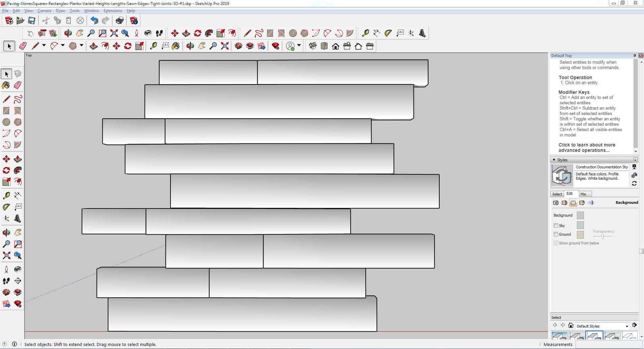
Task: Open the Default Styles dropdown list
Action: pos(627,326)
